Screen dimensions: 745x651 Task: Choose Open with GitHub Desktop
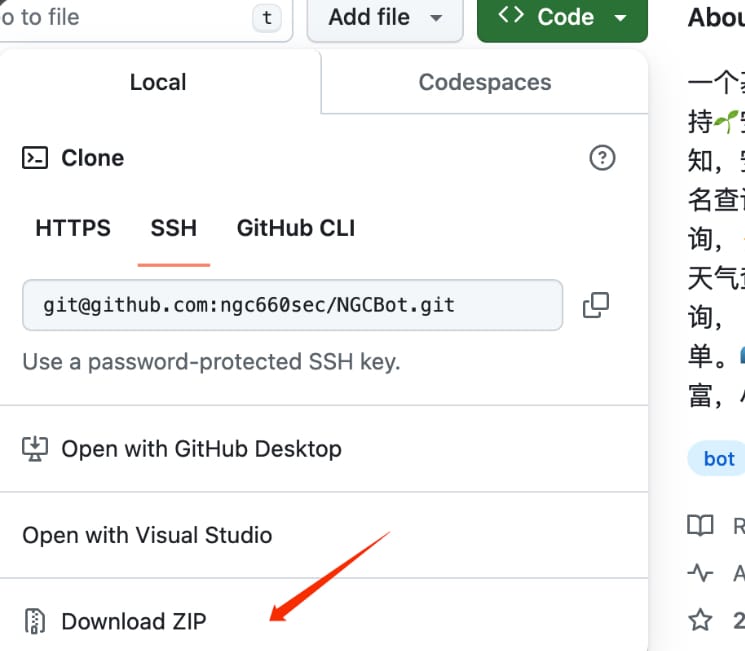[324, 449]
